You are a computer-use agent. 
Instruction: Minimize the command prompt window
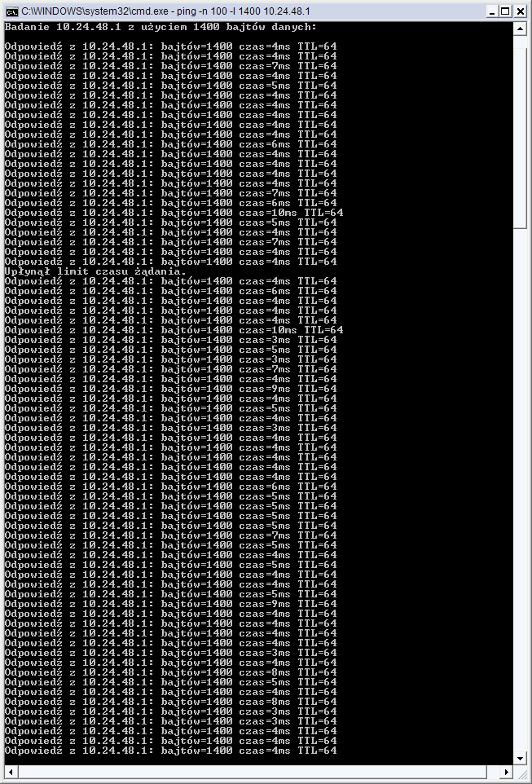tap(493, 11)
